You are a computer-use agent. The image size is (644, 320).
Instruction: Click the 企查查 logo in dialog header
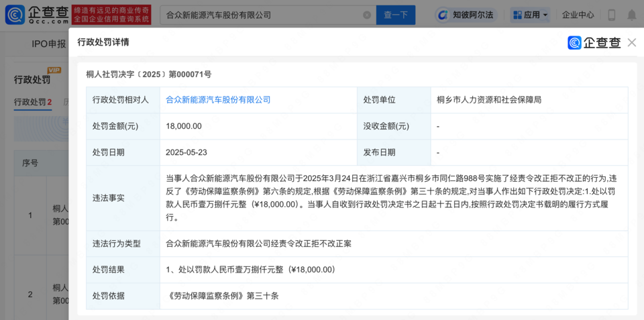click(594, 42)
